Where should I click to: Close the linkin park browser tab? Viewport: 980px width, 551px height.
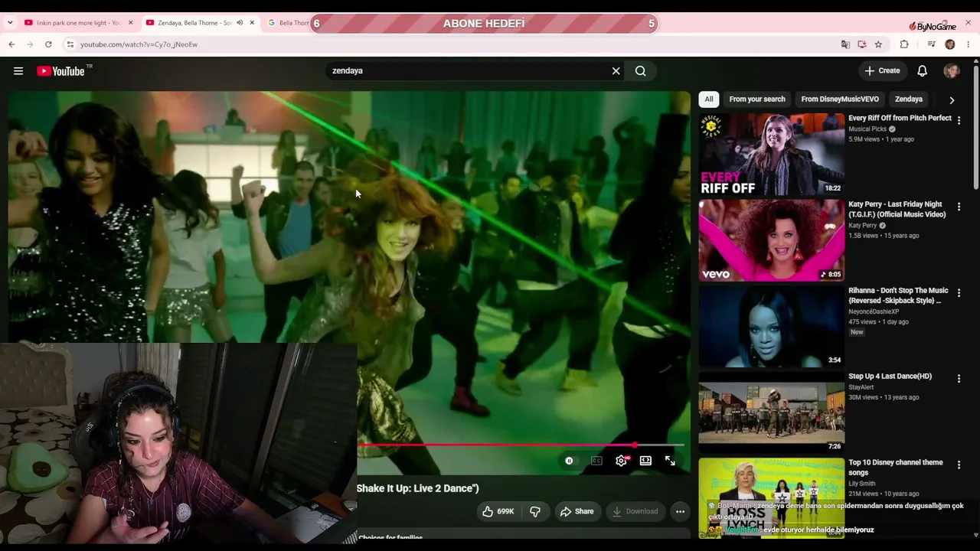130,23
